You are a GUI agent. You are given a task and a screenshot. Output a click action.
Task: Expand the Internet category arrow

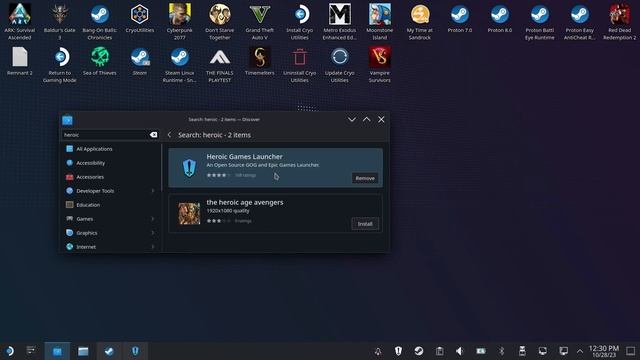pyautogui.click(x=153, y=247)
